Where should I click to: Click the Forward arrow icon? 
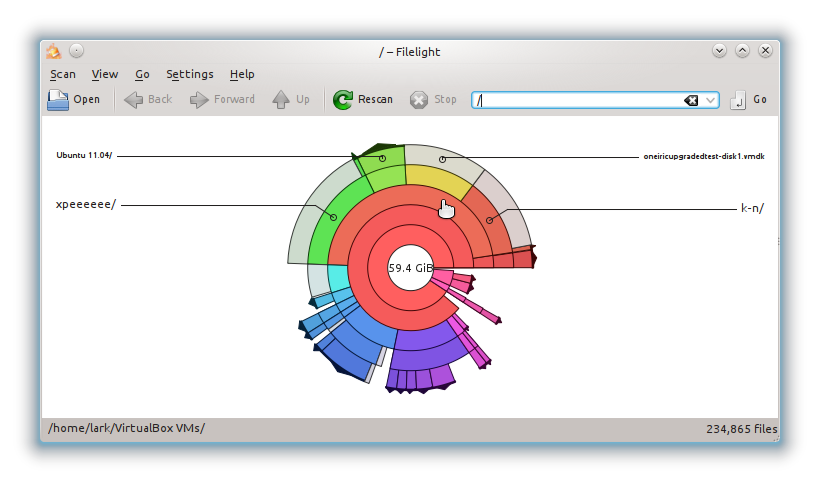pyautogui.click(x=199, y=99)
